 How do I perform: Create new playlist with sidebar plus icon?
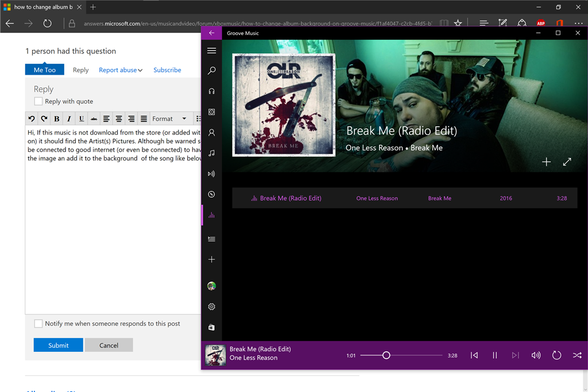[x=211, y=259]
